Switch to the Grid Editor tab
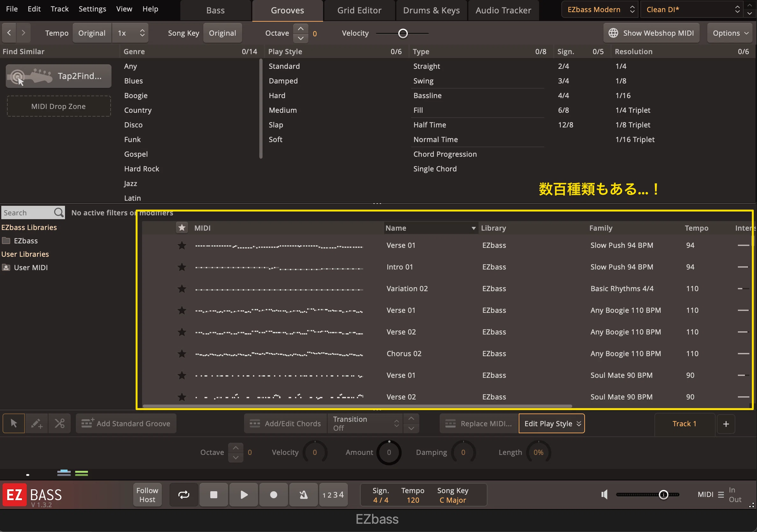 [x=359, y=10]
